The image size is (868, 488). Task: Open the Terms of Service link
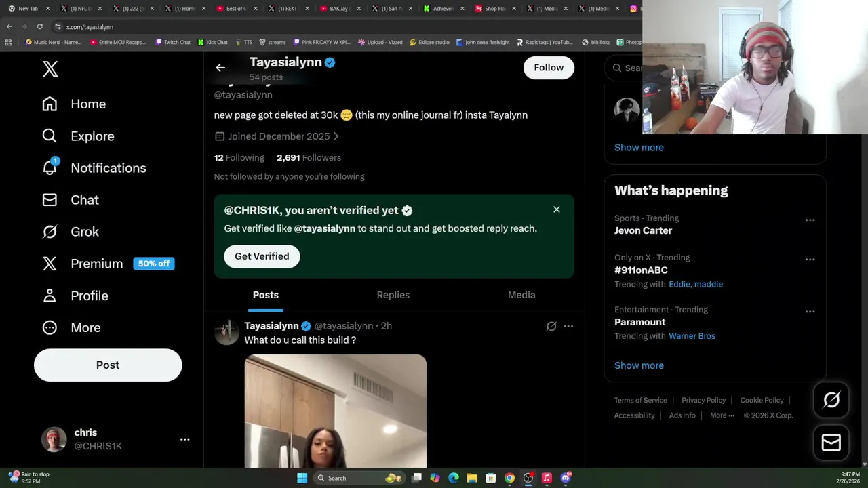click(x=641, y=400)
